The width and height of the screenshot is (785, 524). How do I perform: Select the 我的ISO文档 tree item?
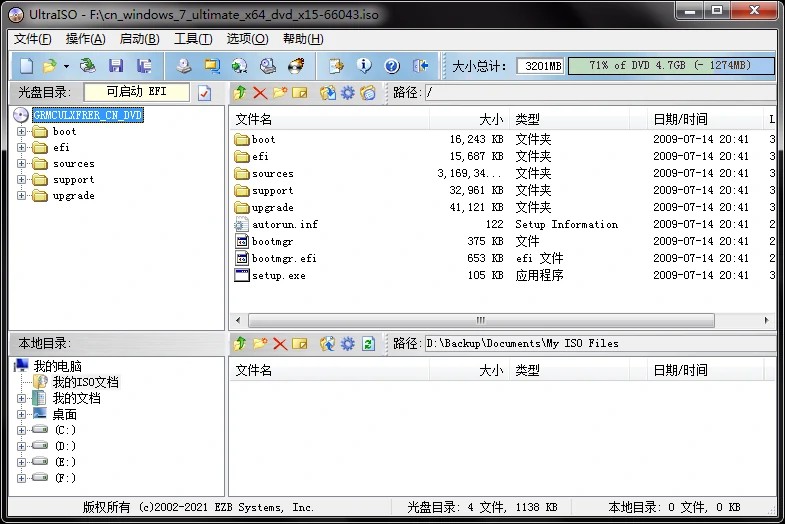tap(86, 382)
